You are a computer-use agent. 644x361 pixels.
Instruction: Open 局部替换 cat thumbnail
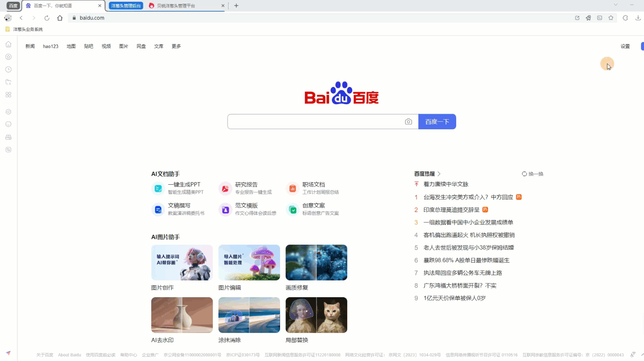pyautogui.click(x=317, y=315)
